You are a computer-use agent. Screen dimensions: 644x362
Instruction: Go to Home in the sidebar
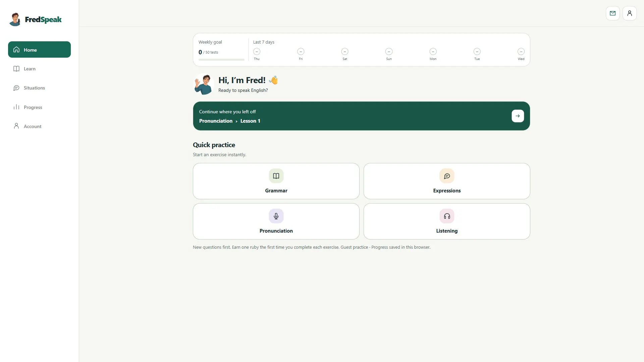39,50
